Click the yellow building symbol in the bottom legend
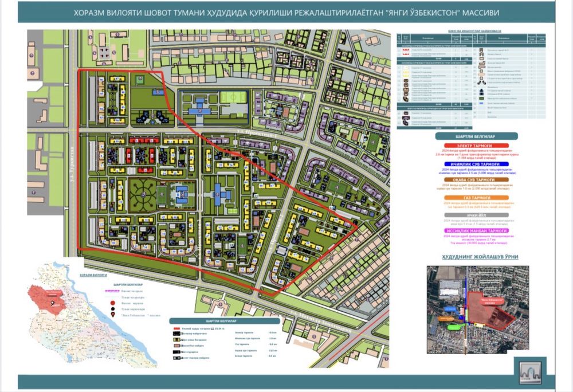The image size is (573, 392). 177,339
